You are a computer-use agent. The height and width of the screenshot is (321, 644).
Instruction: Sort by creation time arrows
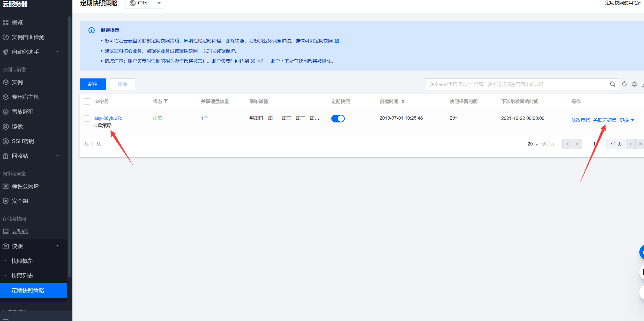tap(403, 101)
